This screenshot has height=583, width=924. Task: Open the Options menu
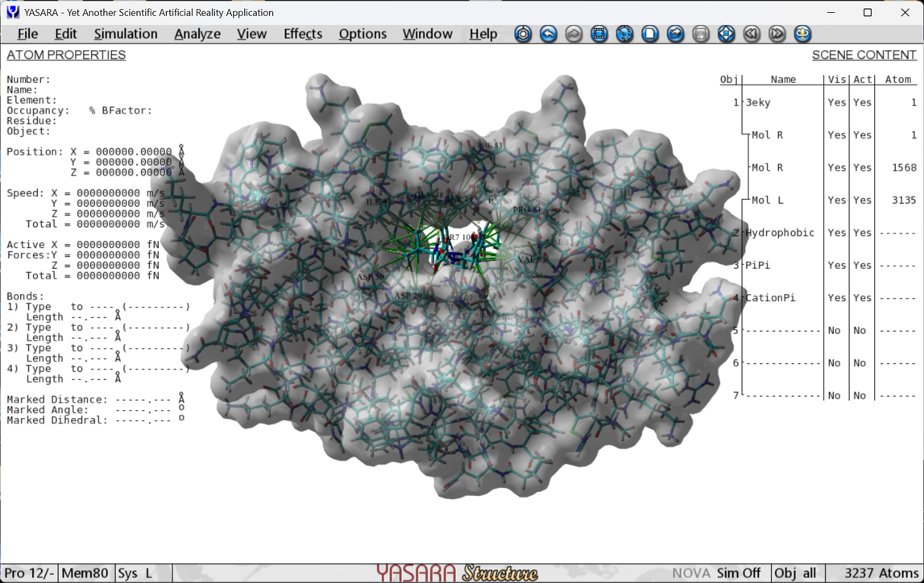363,34
